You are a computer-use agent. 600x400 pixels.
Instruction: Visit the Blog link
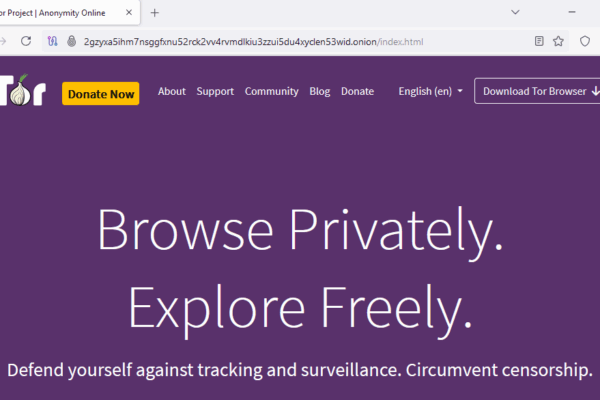tap(320, 91)
